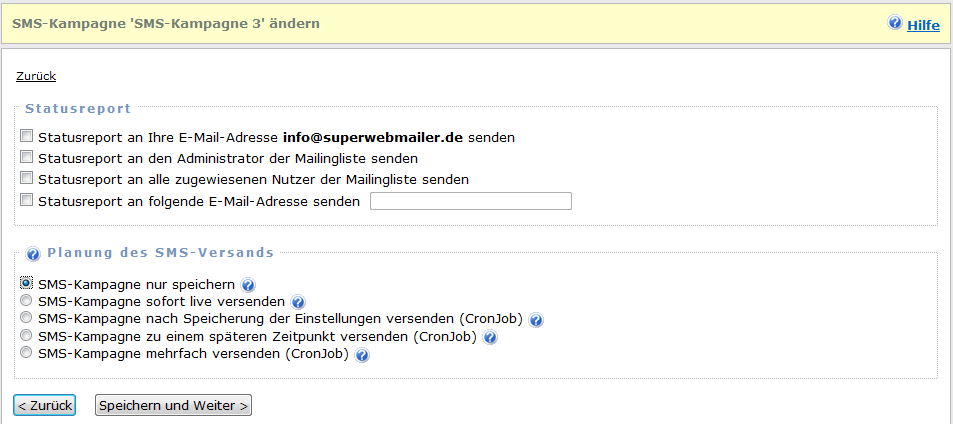Click help icon for 'sofort live versenden'
Viewport: 953px width, 424px height.
coord(298,302)
